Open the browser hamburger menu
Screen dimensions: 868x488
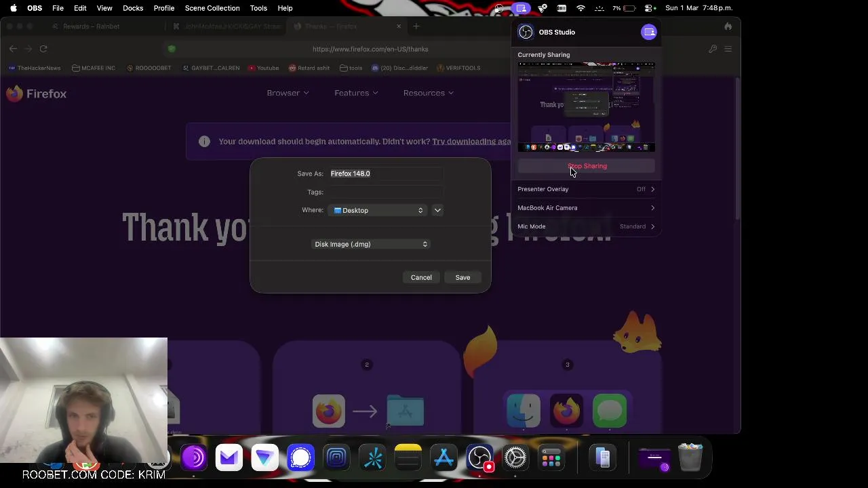[x=728, y=49]
